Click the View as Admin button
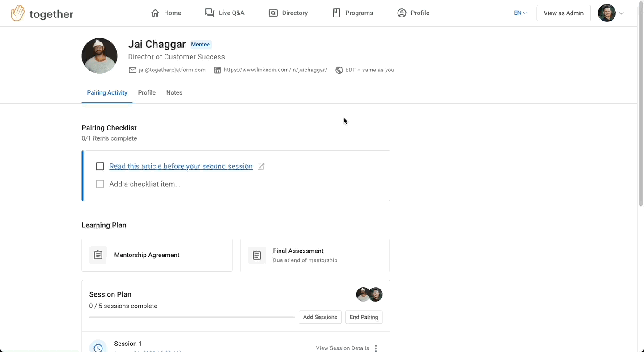Screen dimensions: 644x352 (563, 13)
